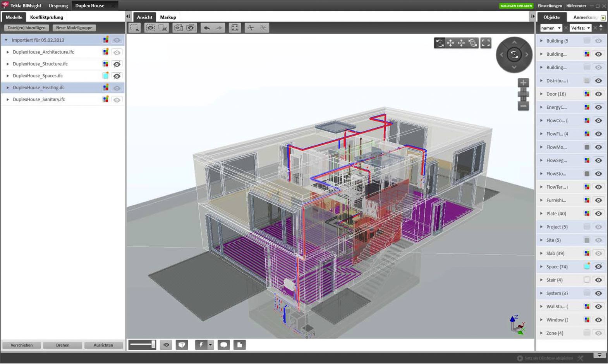Click the camera snapshot eye icon in the toolbar
This screenshot has width=608, height=364.
coord(191,28)
